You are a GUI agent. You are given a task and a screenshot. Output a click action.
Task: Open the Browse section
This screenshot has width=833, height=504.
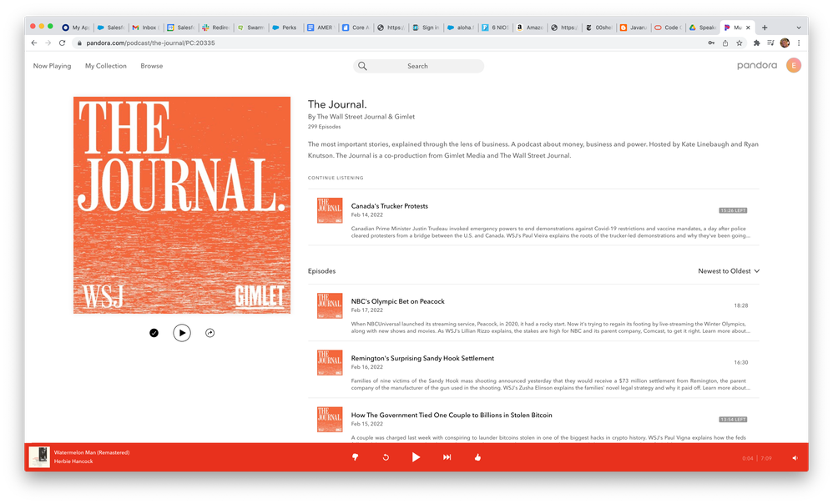click(x=152, y=66)
